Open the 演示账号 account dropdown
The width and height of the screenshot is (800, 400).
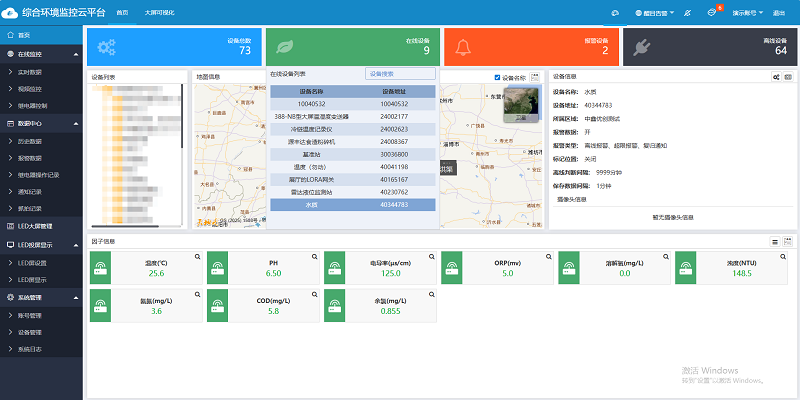pyautogui.click(x=745, y=12)
